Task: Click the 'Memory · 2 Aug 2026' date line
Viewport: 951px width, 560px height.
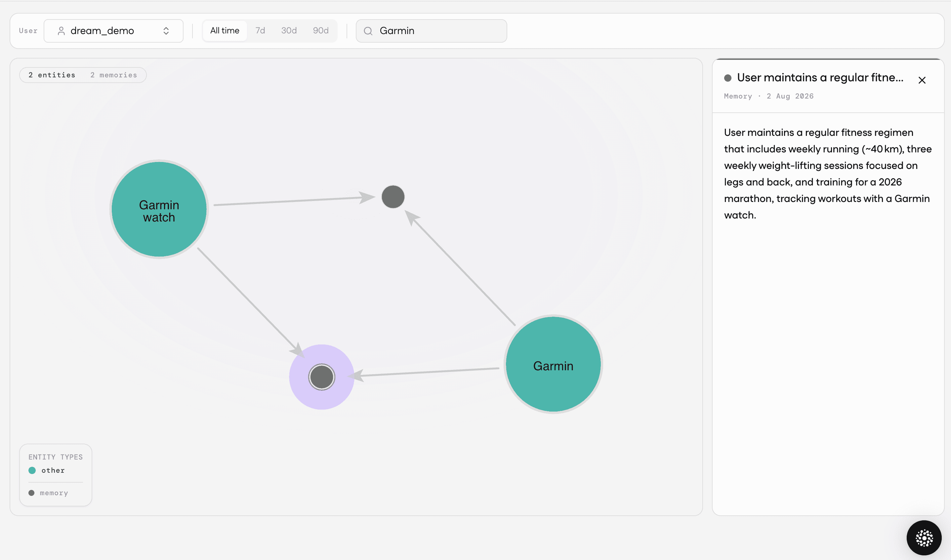Action: point(768,96)
